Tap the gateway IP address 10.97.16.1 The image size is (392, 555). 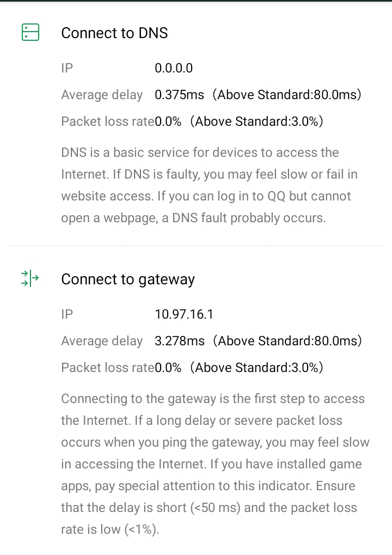pyautogui.click(x=184, y=314)
